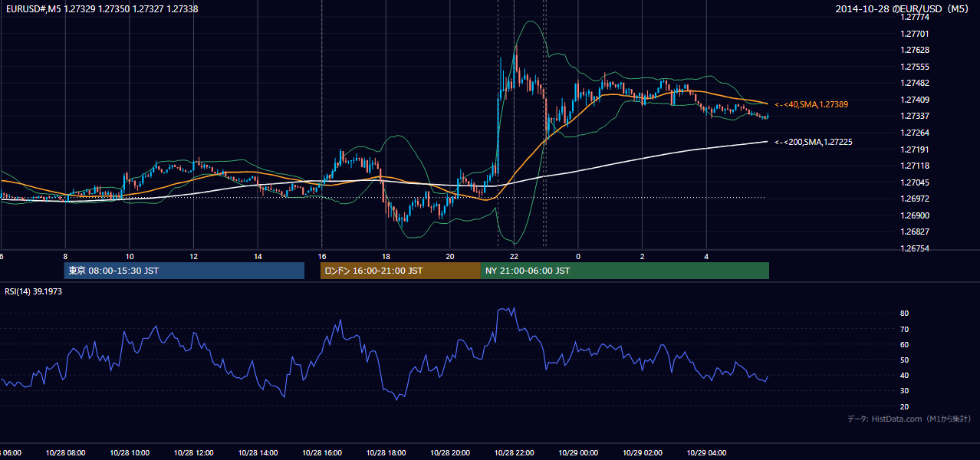Click the 200 SMA 1.27225 label

[x=814, y=142]
